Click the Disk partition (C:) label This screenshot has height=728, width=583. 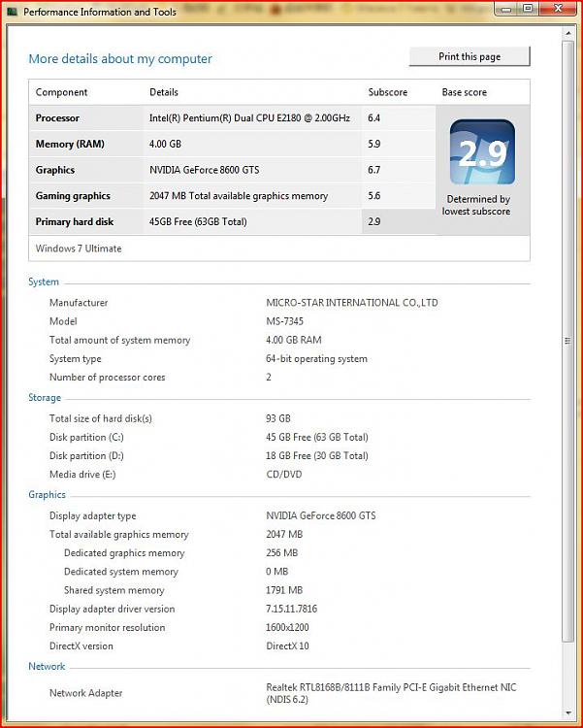[86, 438]
